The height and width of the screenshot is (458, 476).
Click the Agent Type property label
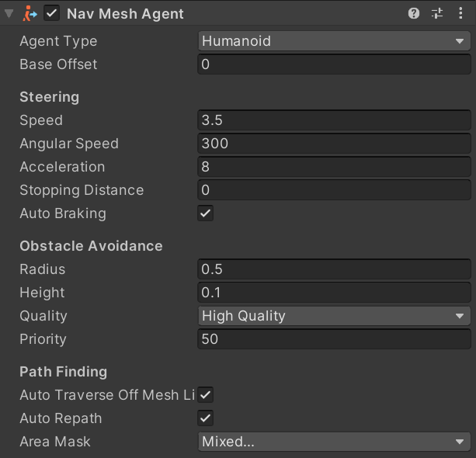coord(58,41)
